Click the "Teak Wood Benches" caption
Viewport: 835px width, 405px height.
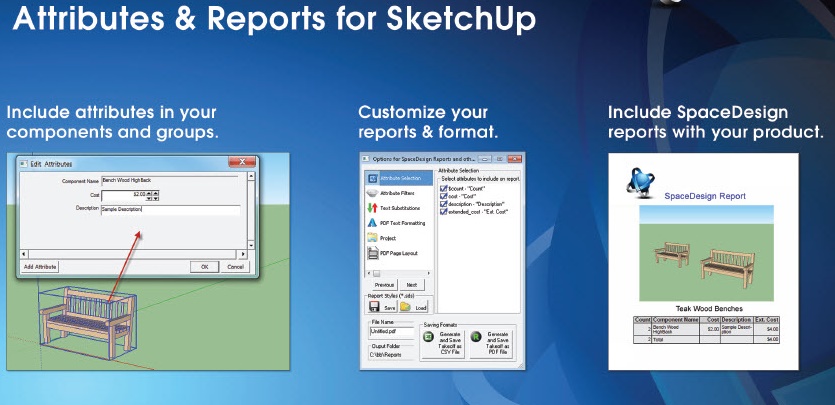point(709,309)
